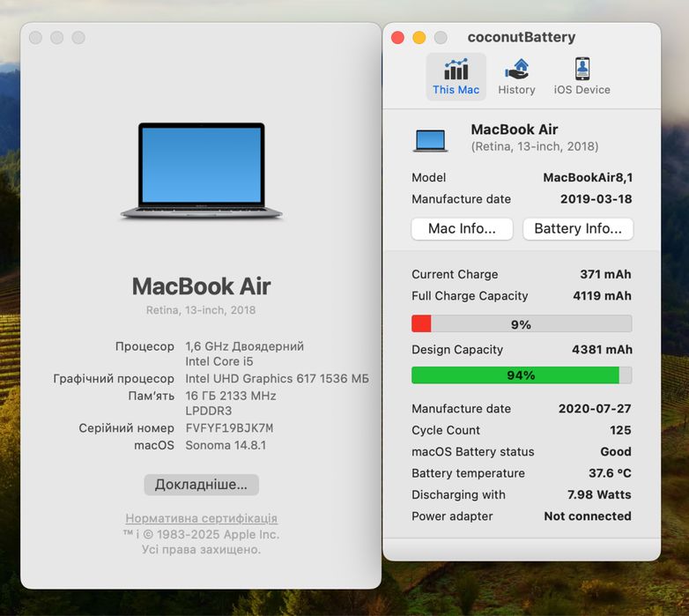Click the 16 ГБ 2133 MHz memory text

pos(231,396)
